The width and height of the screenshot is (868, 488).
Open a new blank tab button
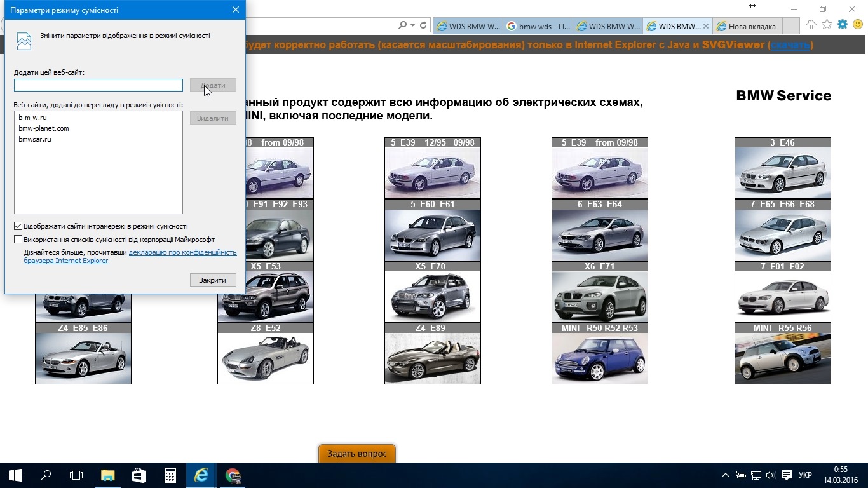pyautogui.click(x=792, y=27)
